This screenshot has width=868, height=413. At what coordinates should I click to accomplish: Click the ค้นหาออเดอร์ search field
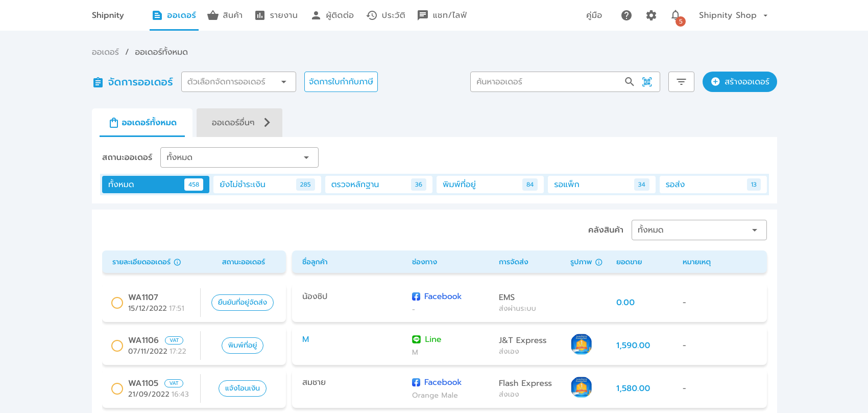[546, 82]
